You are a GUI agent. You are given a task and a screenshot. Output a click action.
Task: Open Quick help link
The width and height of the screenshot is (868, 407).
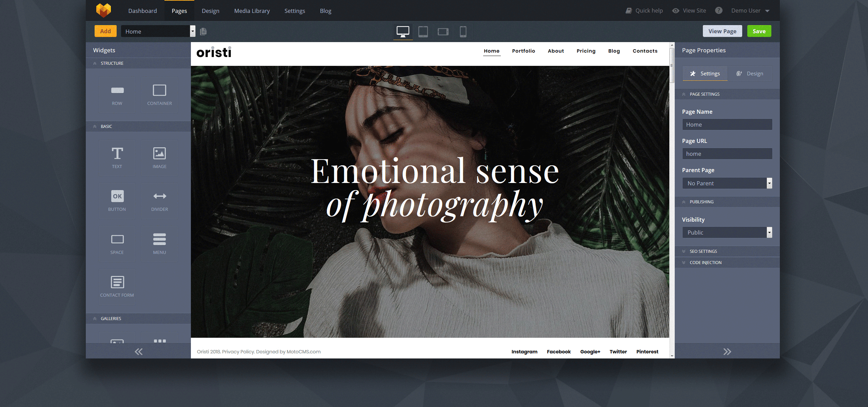(x=644, y=11)
